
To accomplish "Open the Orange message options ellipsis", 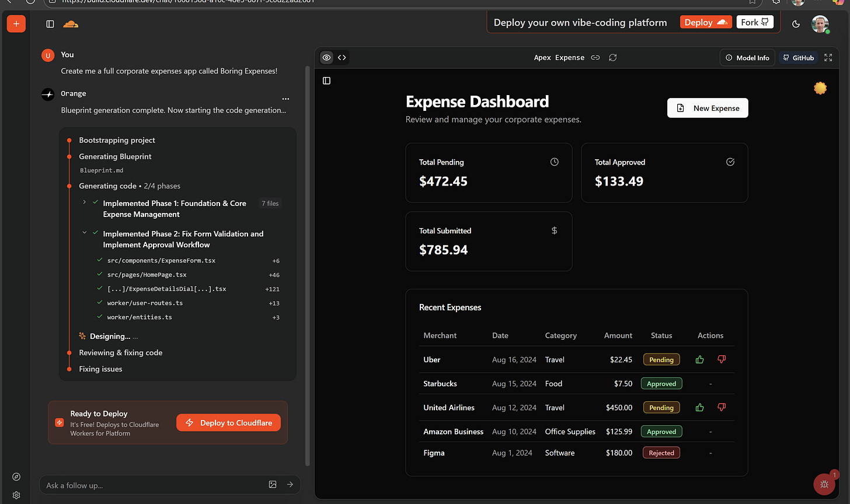I will point(285,99).
